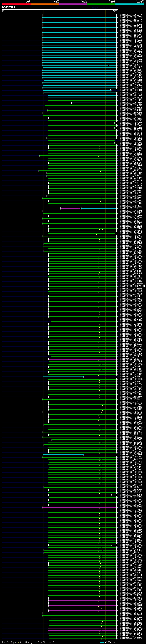Open hit UniRef100_A9PL04
The image size is (146, 644).
click(131, 27)
